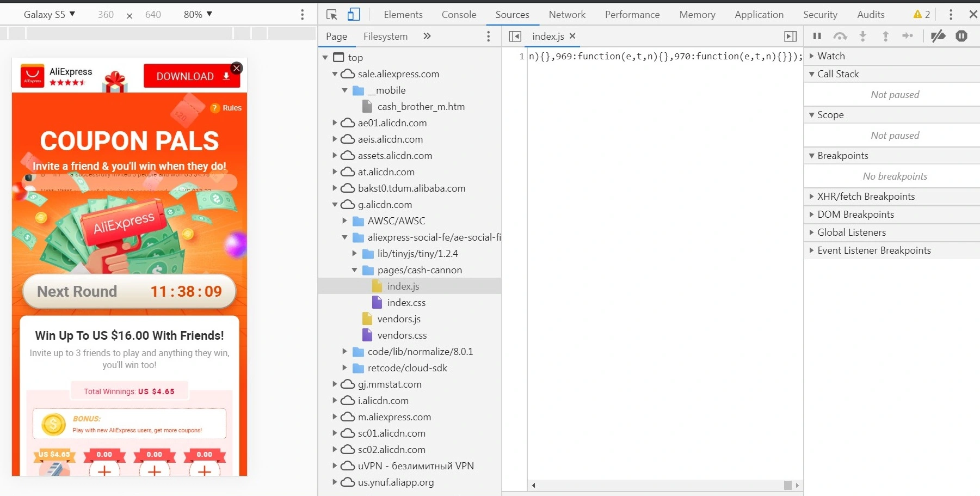Click the viewport width field 360
Screen dimensions: 980x496
(106, 15)
